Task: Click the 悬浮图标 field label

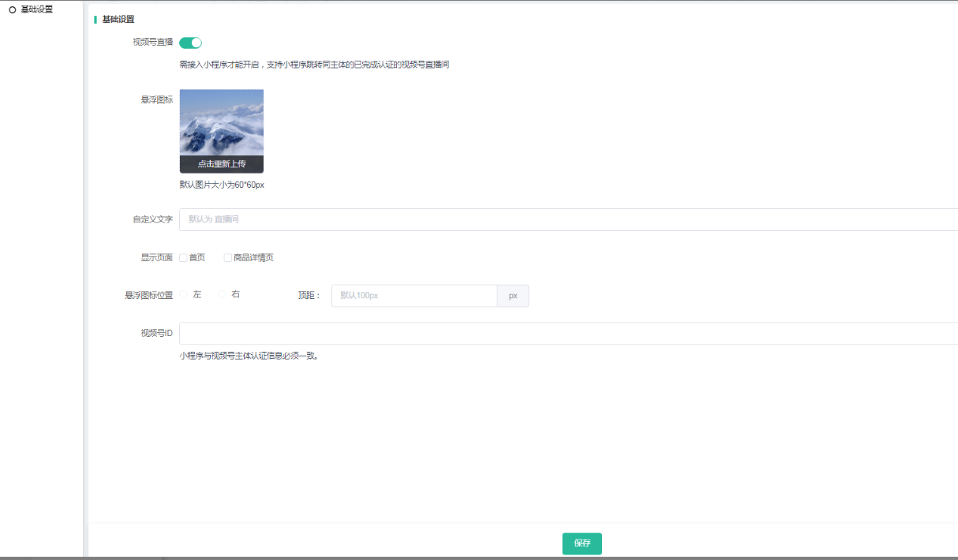Action: pos(156,100)
